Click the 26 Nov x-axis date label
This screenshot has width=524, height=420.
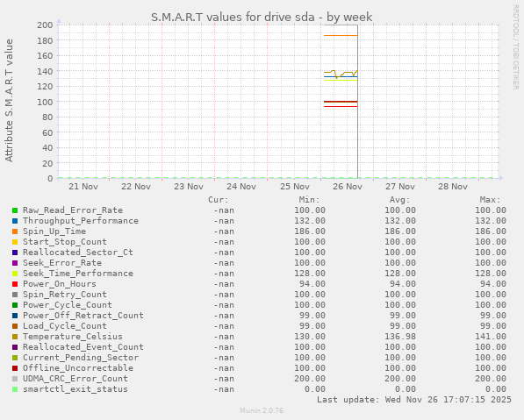[348, 186]
